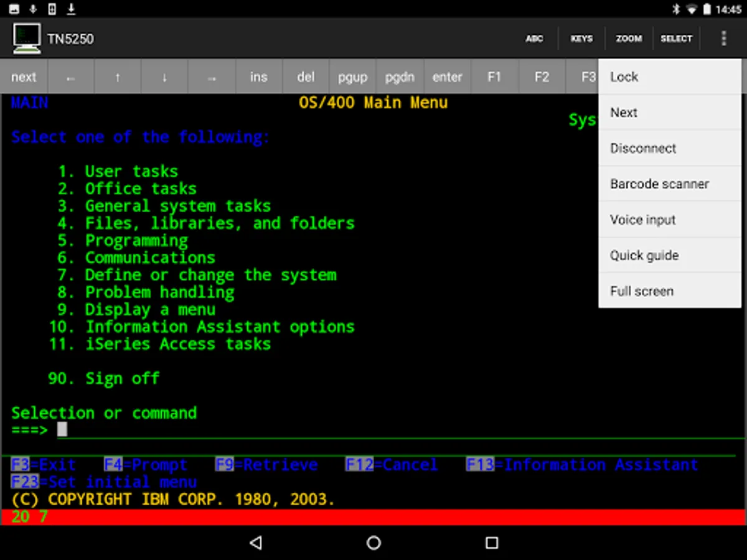Tap the 'pgup' key
The height and width of the screenshot is (560, 747).
coord(353,77)
